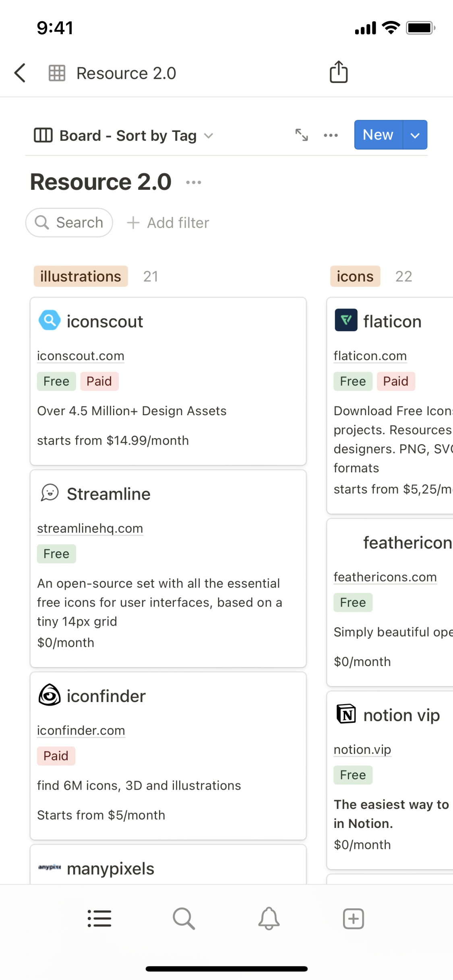
Task: Follow the streamlinehq.com link
Action: (90, 529)
